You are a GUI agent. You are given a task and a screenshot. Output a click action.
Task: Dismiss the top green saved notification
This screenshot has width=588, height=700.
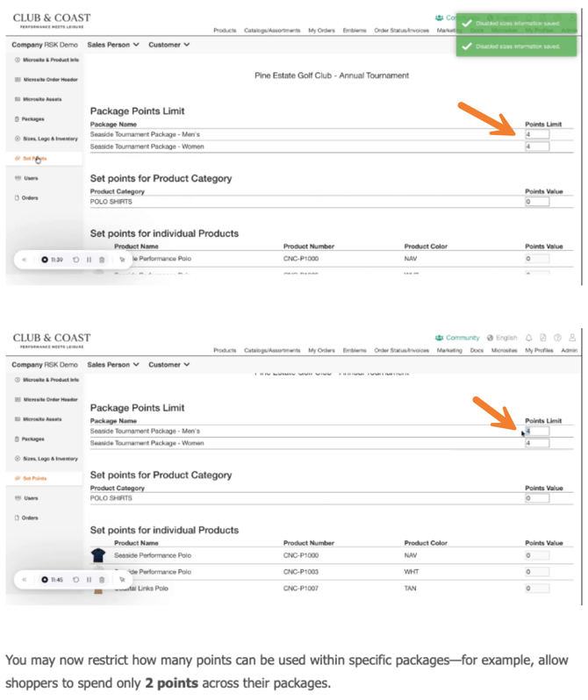tap(514, 22)
